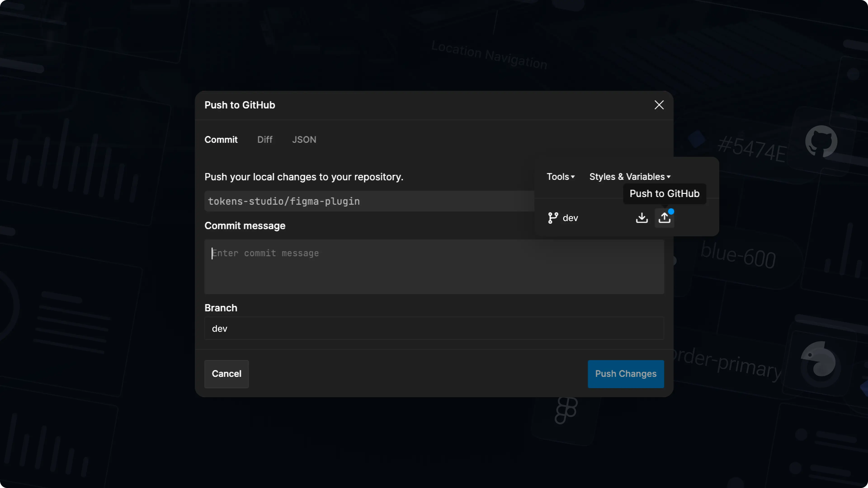
Task: Click the pull from GitHub download icon
Action: (x=642, y=218)
